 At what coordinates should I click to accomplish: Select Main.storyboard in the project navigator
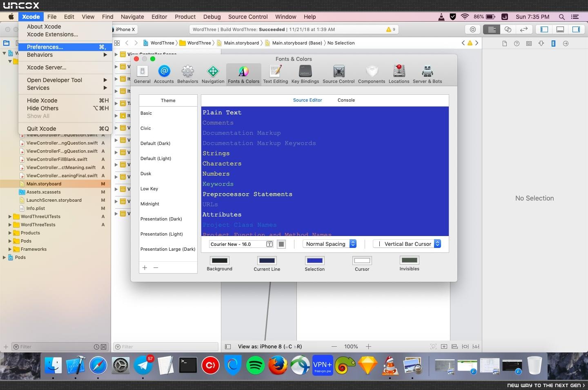click(x=56, y=184)
